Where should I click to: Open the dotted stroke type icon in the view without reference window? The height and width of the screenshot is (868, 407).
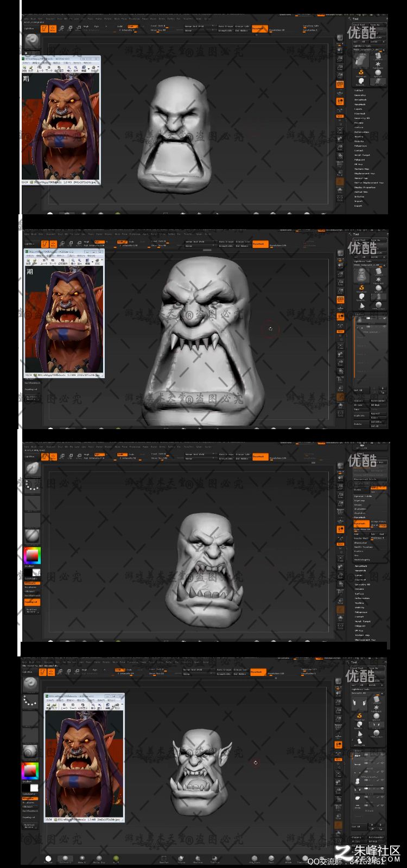tap(32, 487)
